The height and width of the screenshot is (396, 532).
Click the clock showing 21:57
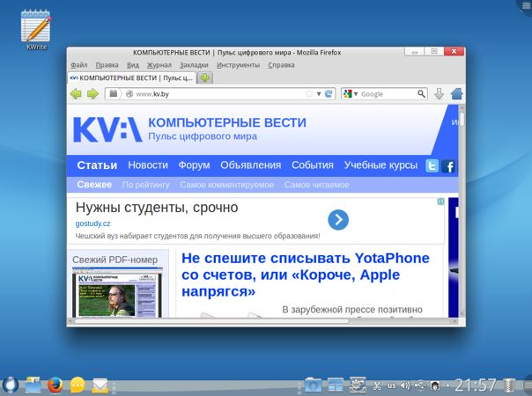pyautogui.click(x=475, y=385)
